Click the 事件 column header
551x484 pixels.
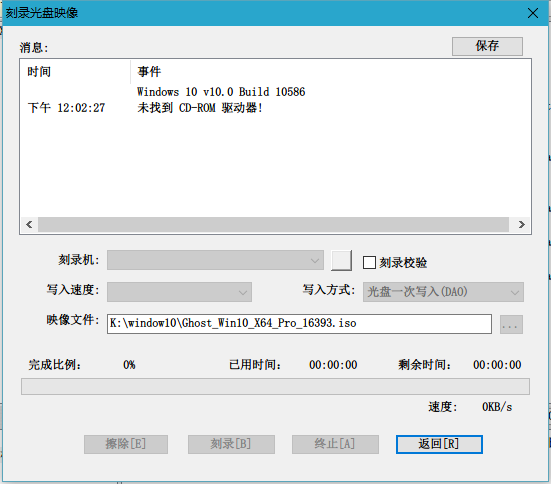click(149, 72)
